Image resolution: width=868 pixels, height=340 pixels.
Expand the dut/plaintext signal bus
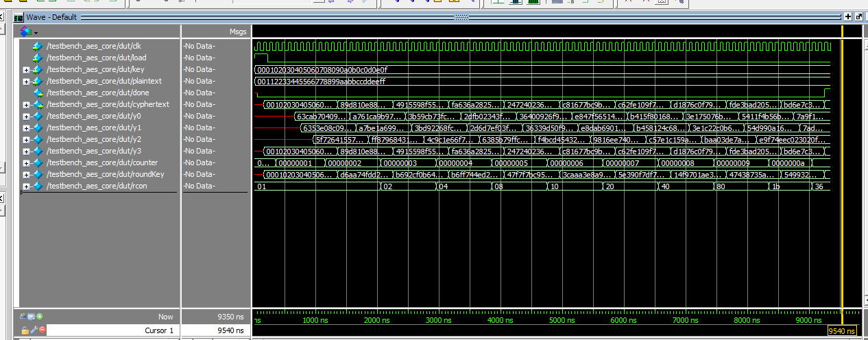coord(26,82)
